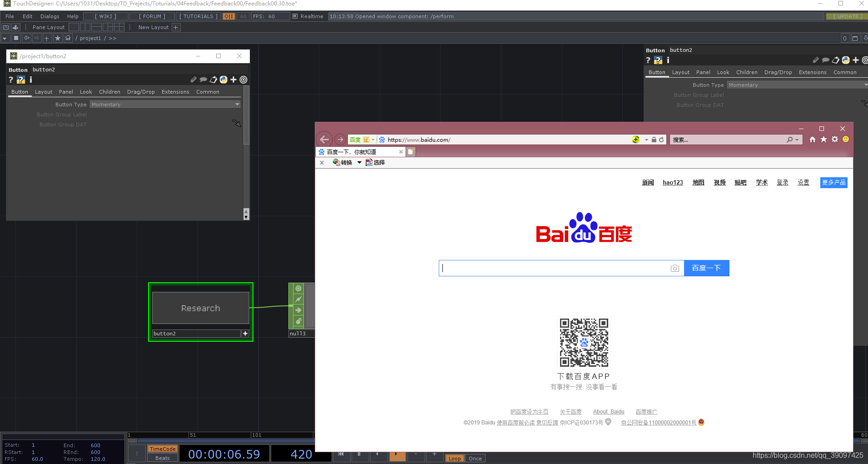
Task: Click the pencil edit icon in button2 dialog
Action: click(193, 80)
